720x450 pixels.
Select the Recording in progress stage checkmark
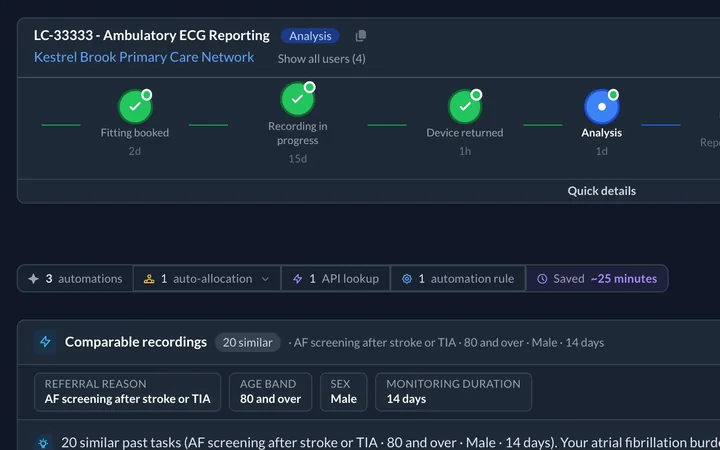(298, 99)
